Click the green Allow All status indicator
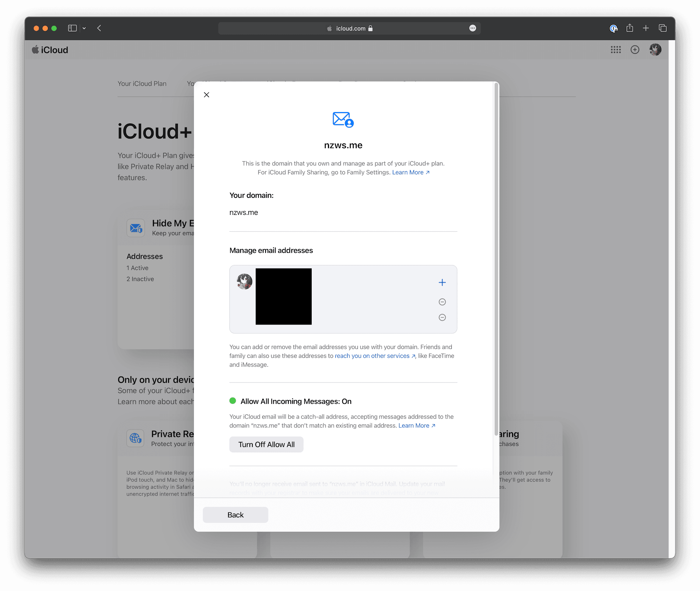Viewport: 700px width, 591px height. 232,401
